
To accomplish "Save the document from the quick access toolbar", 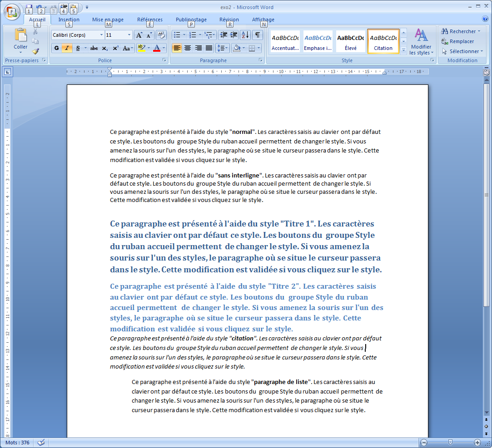I will [29, 8].
